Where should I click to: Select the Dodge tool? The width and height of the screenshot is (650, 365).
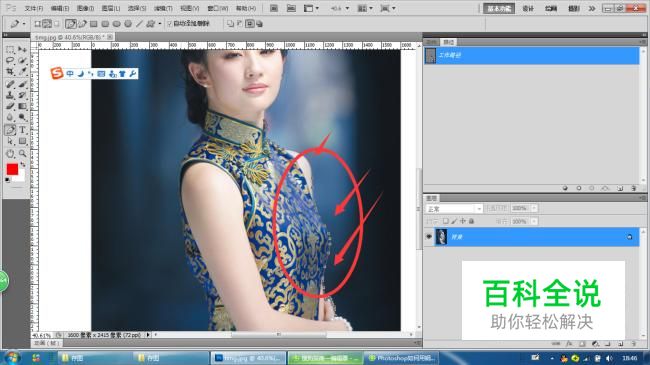tap(22, 117)
